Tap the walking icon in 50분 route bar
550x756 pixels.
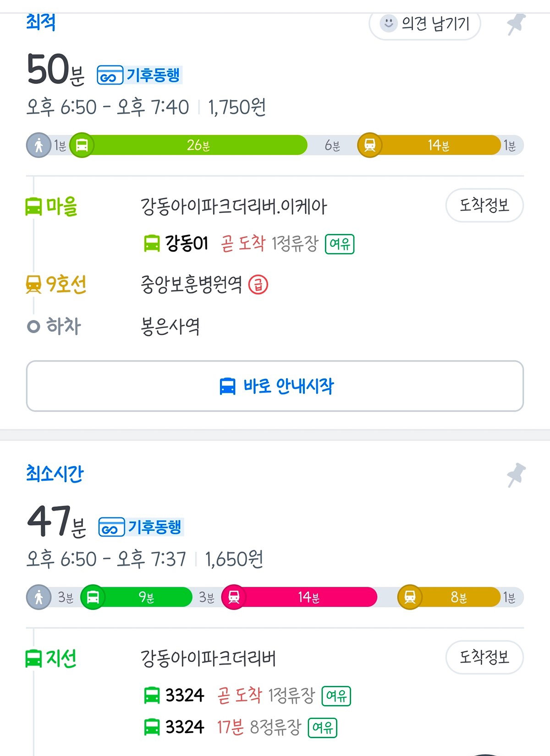tap(39, 145)
